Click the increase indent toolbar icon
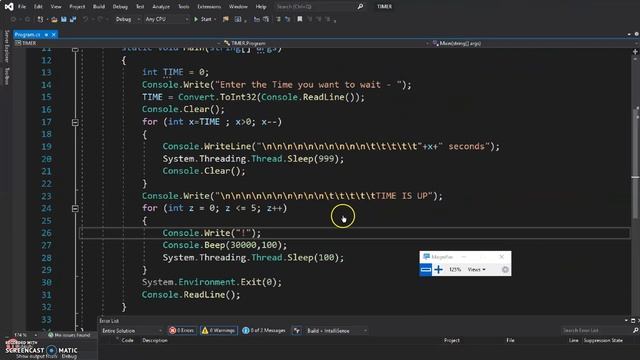640x360 pixels. point(266,19)
